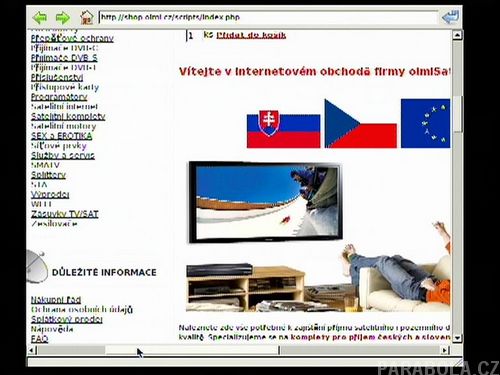Click the horizontal scrollbar right arrow
500x375 pixels.
click(445, 350)
